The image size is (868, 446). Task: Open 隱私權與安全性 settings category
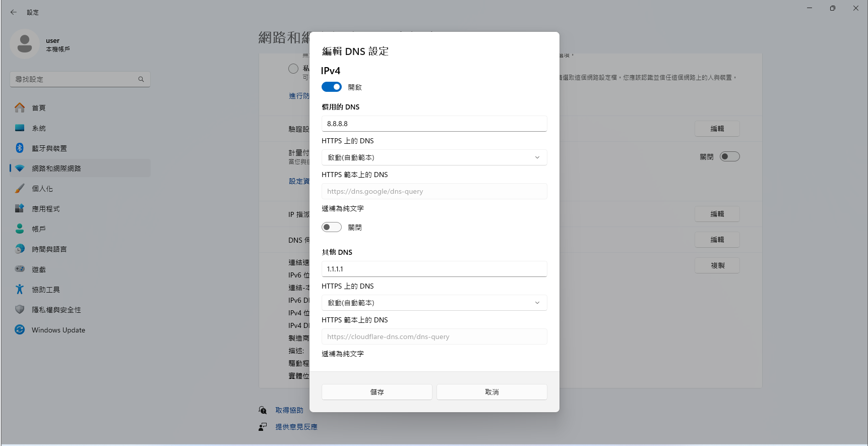click(80, 309)
